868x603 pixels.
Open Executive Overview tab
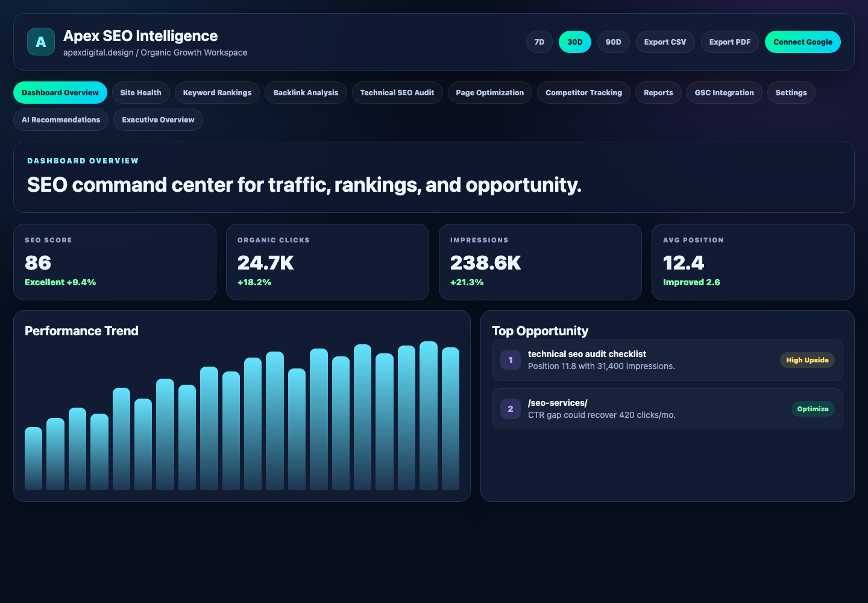[158, 120]
